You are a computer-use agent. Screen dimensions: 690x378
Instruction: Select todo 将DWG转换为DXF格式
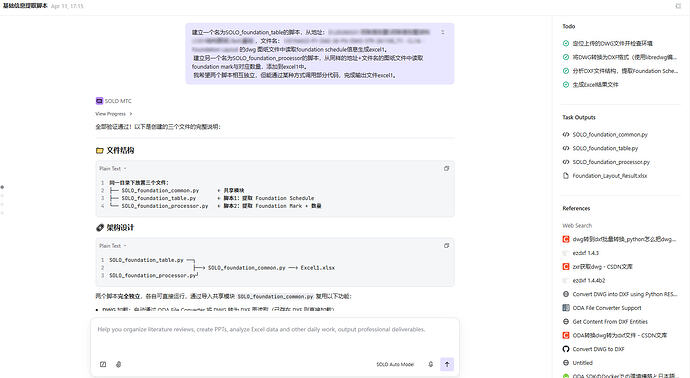click(x=624, y=57)
